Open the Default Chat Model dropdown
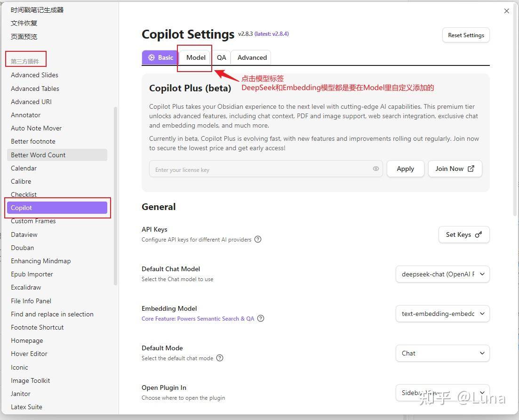 point(443,274)
